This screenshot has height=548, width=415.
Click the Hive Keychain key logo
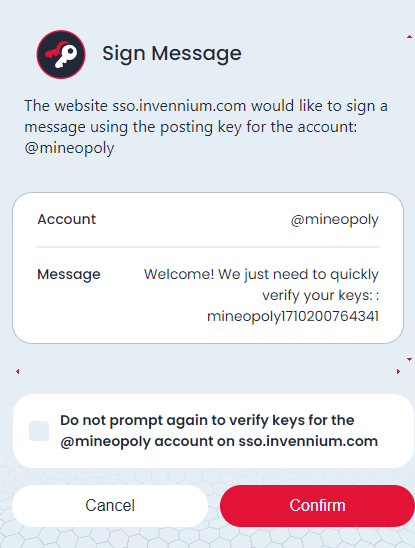(x=61, y=54)
